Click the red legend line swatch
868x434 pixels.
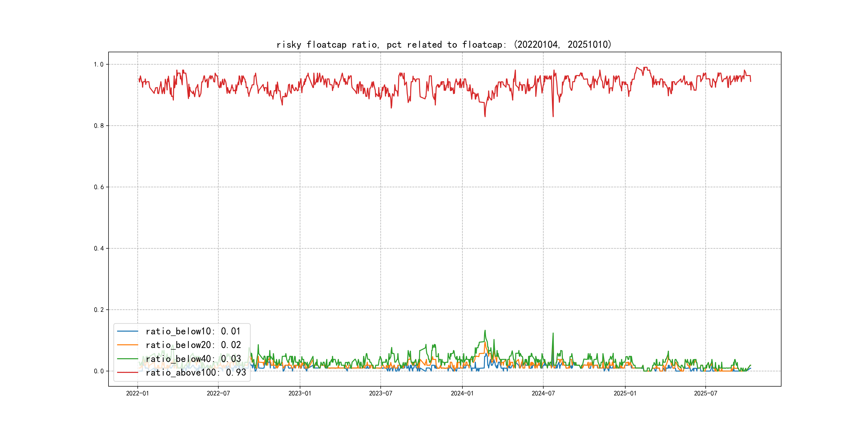coord(127,372)
